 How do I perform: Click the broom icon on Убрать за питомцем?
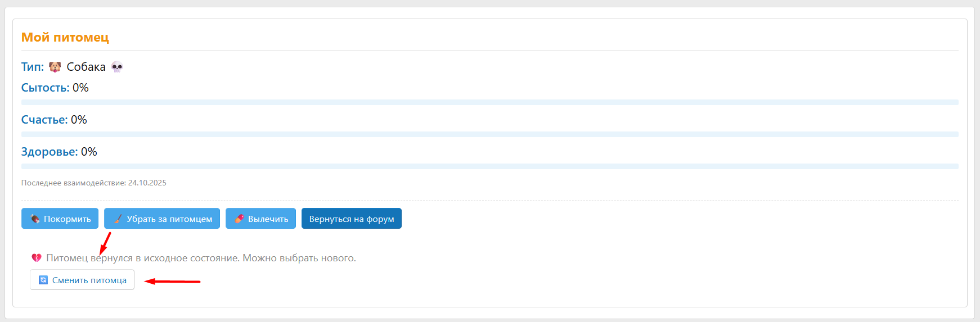(x=118, y=219)
